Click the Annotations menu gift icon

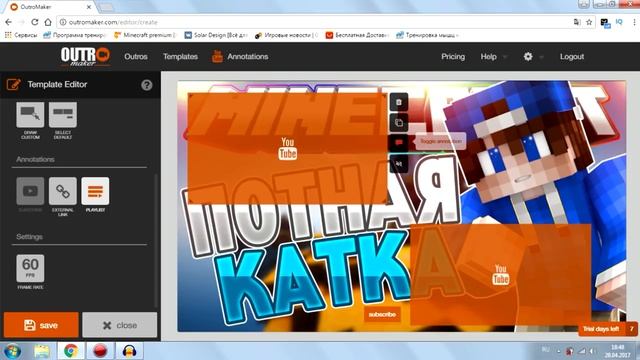217,57
